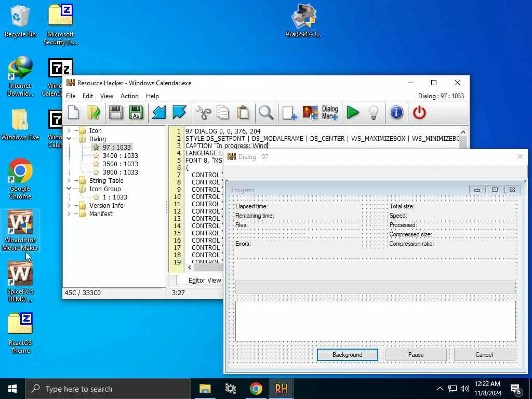Viewport: 532px width, 399px height.
Task: Select the SpiceFX 6 DEMO desktop icon
Action: click(x=20, y=282)
